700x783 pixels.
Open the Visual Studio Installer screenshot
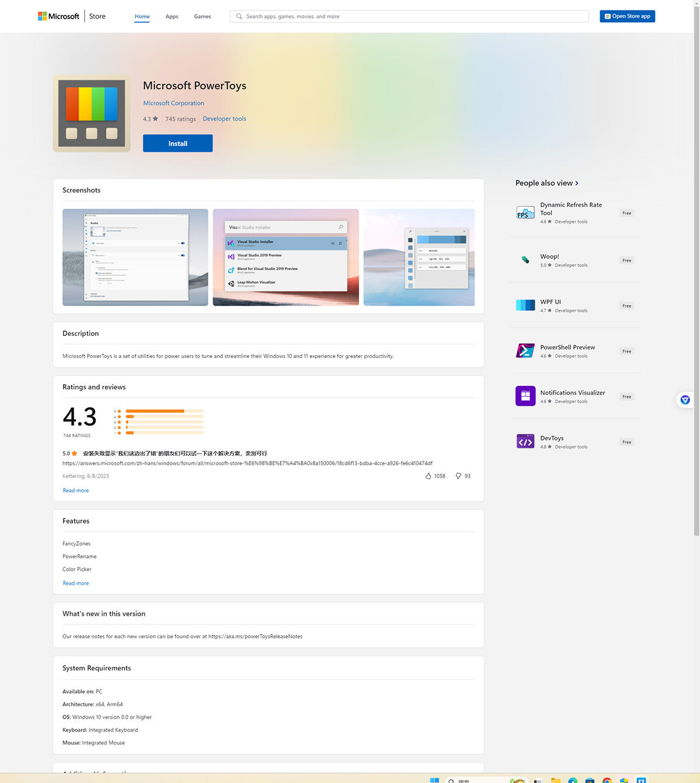[286, 257]
